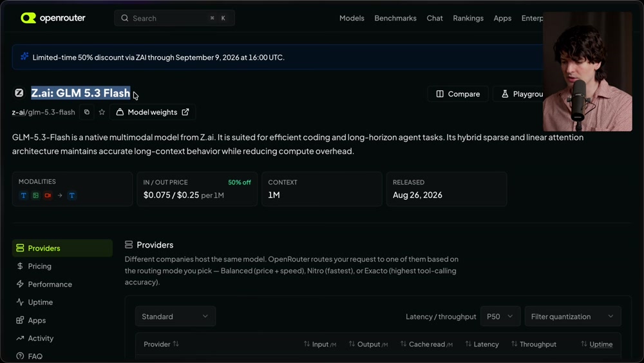Click the z-ai organization link
644x363 pixels.
tap(18, 112)
